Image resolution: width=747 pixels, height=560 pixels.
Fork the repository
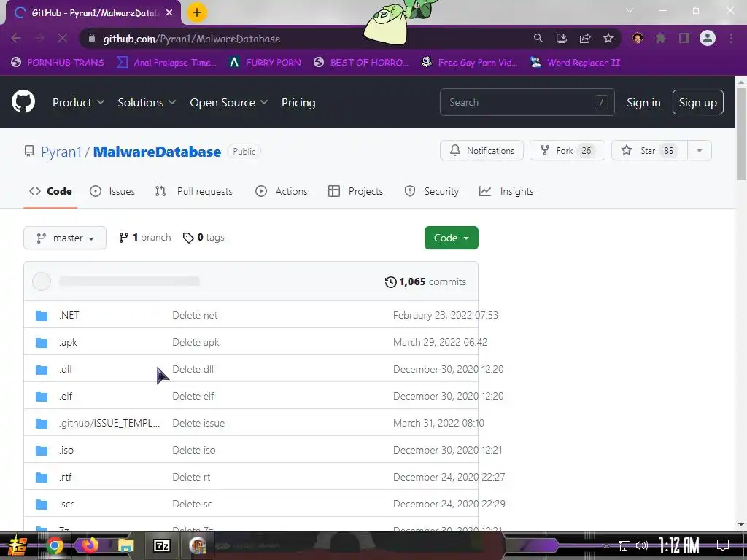(568, 150)
